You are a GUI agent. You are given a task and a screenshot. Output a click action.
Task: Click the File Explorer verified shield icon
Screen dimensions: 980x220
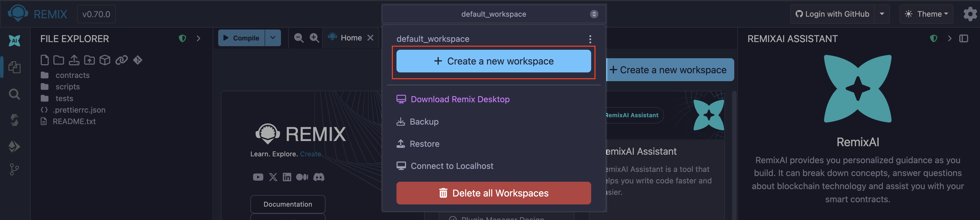coord(183,39)
